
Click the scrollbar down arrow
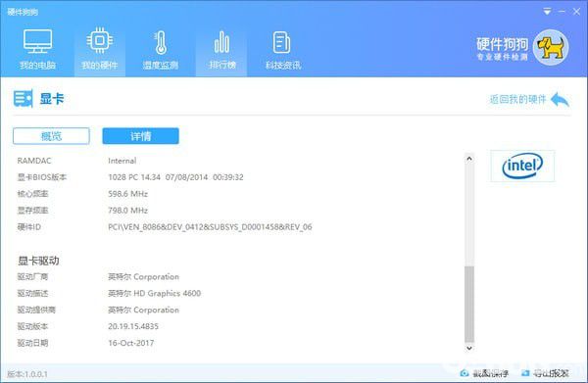[469, 348]
